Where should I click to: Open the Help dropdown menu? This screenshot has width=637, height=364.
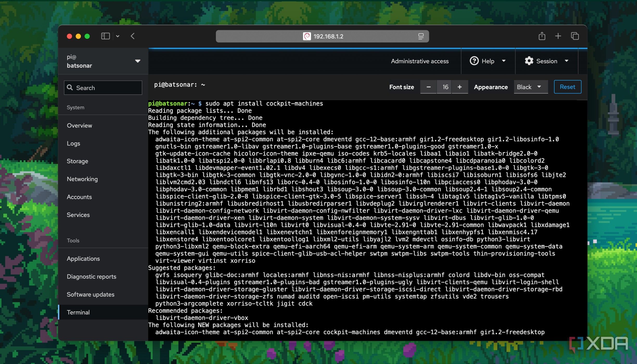tap(488, 61)
